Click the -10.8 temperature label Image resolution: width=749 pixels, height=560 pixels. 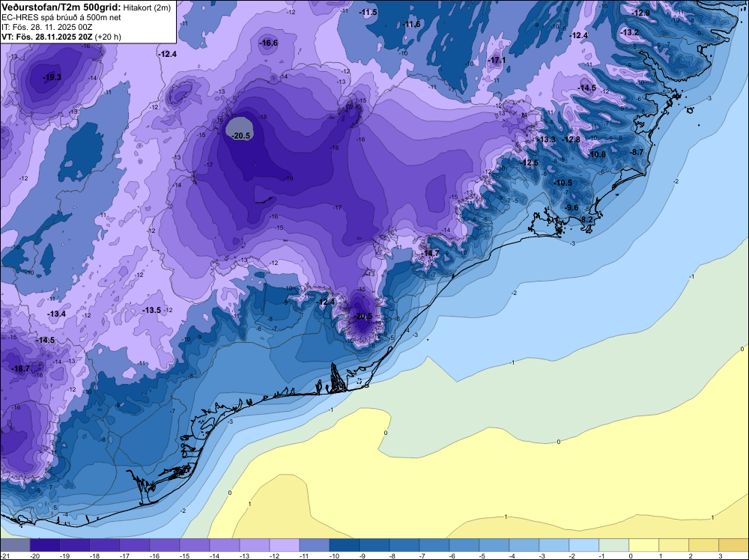pos(597,154)
